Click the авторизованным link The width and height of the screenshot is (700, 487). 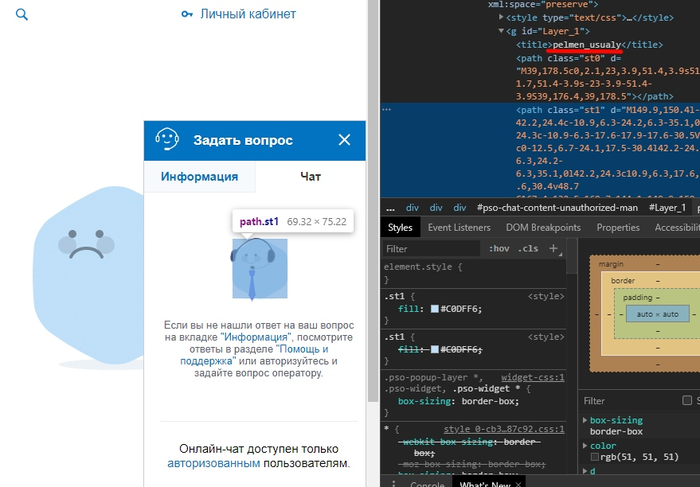214,464
